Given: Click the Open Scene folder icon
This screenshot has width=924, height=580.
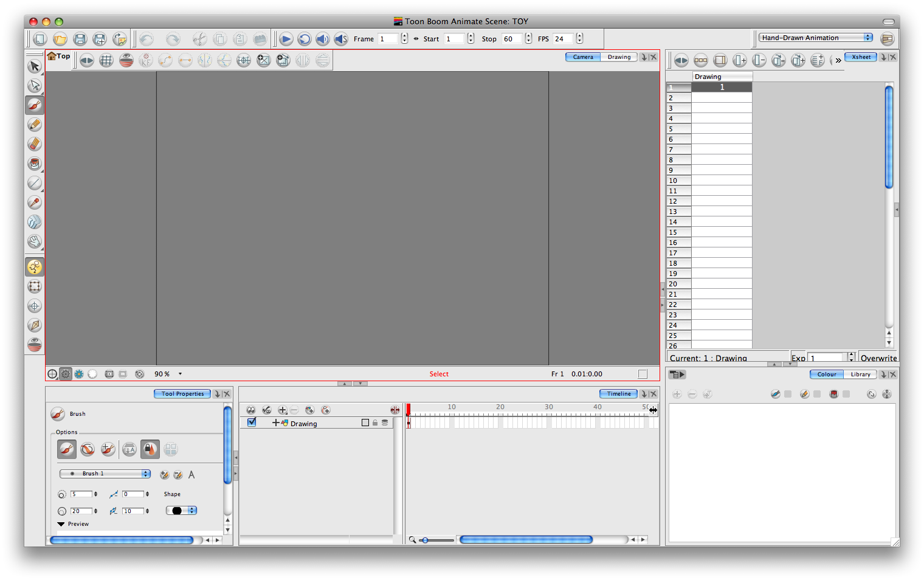Looking at the screenshot, I should [x=60, y=39].
